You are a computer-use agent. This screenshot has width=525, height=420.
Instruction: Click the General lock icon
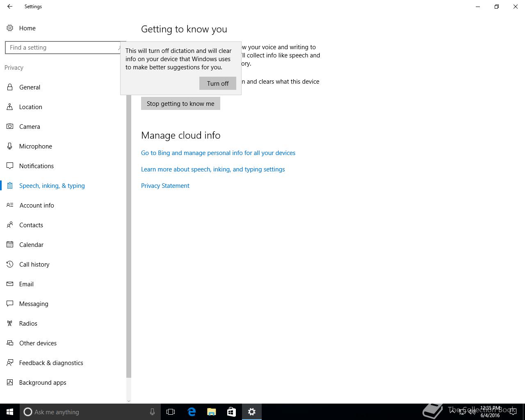coord(10,87)
